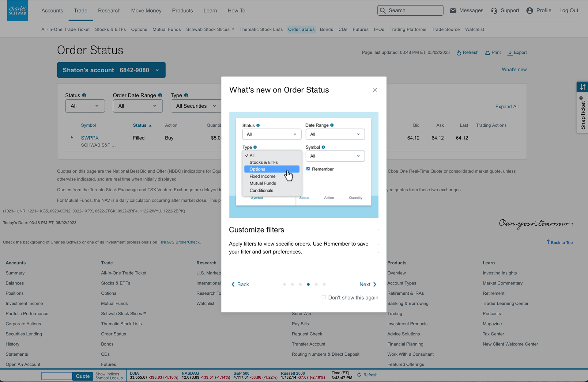The height and width of the screenshot is (382, 588).
Task: Open the Type All Securities dropdown
Action: [x=196, y=106]
